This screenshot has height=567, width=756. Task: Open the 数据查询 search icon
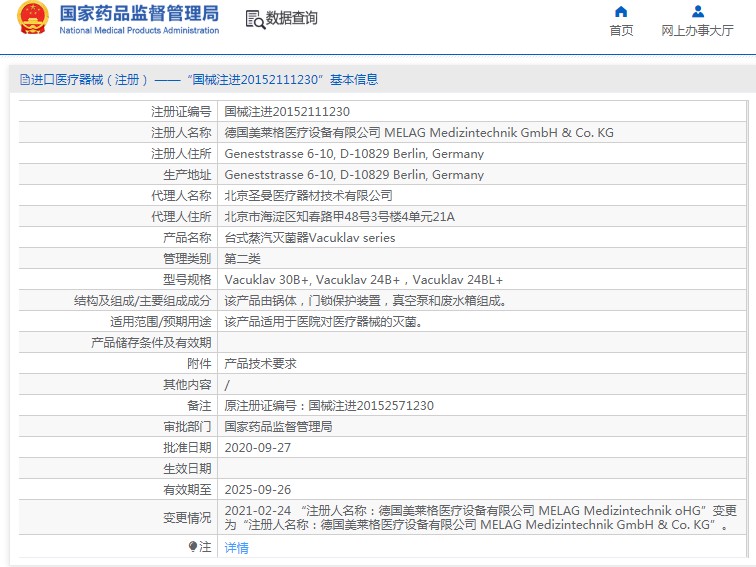click(254, 19)
